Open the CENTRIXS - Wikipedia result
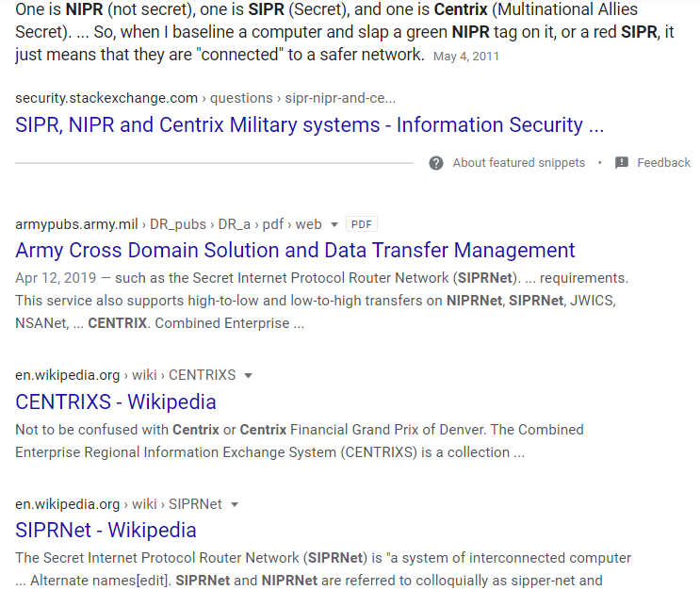700x590 pixels. point(116,402)
